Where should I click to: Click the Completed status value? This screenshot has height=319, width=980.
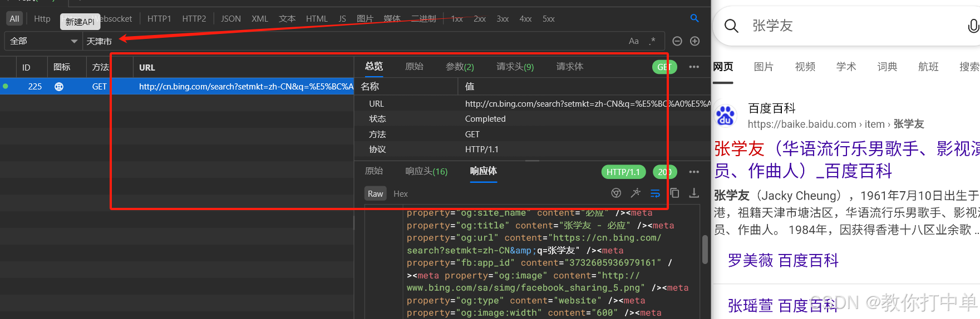point(485,119)
